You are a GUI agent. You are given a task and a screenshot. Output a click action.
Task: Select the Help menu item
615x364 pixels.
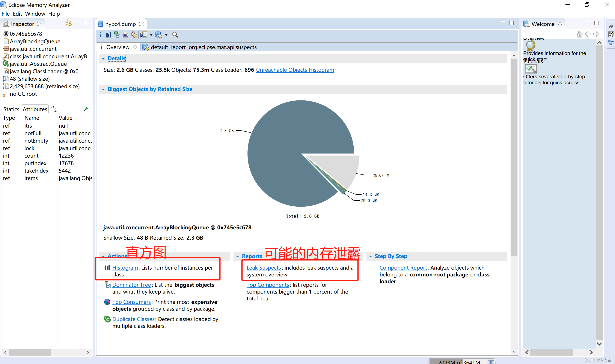[x=55, y=14]
